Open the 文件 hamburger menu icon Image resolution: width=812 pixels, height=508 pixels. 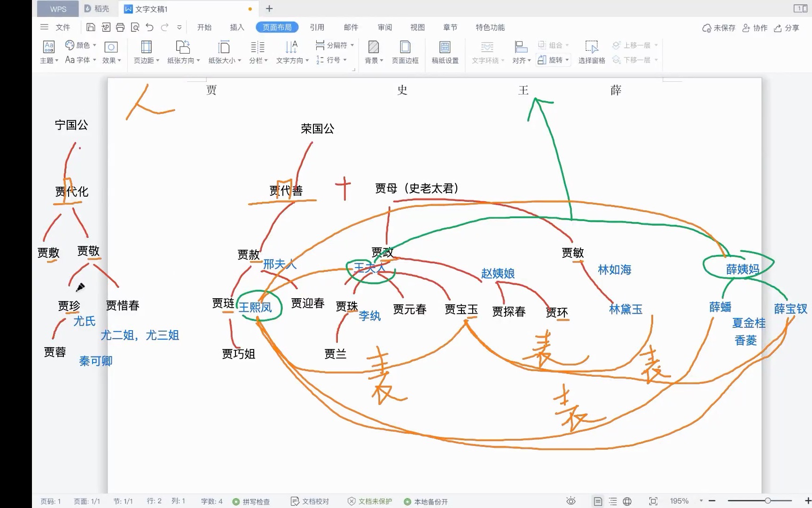(44, 27)
